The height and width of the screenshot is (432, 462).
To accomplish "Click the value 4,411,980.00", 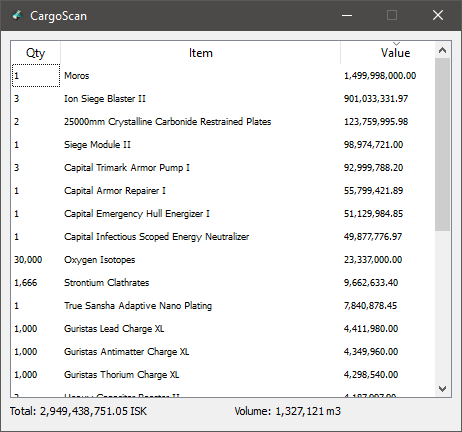I will (x=371, y=329).
